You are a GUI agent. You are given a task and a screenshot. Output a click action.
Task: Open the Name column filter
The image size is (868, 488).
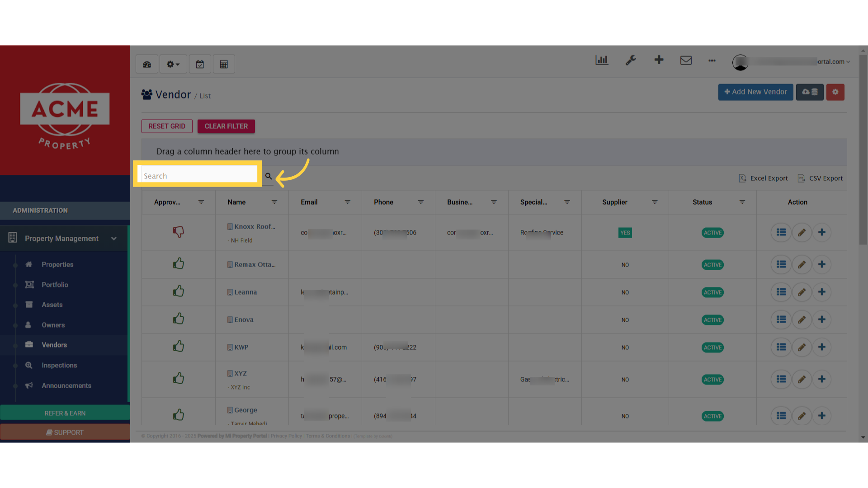pos(274,202)
